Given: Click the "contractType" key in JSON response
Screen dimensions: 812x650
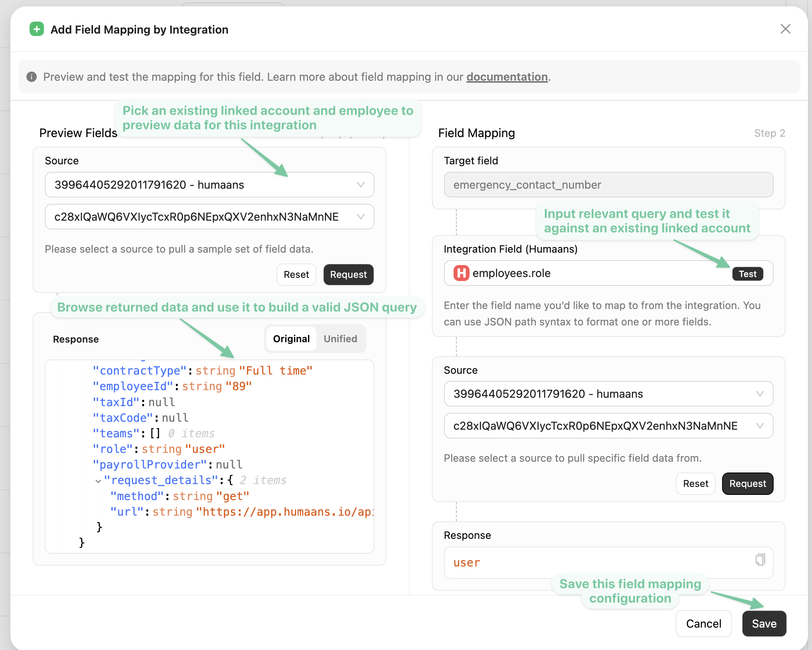Looking at the screenshot, I should click(x=139, y=371).
